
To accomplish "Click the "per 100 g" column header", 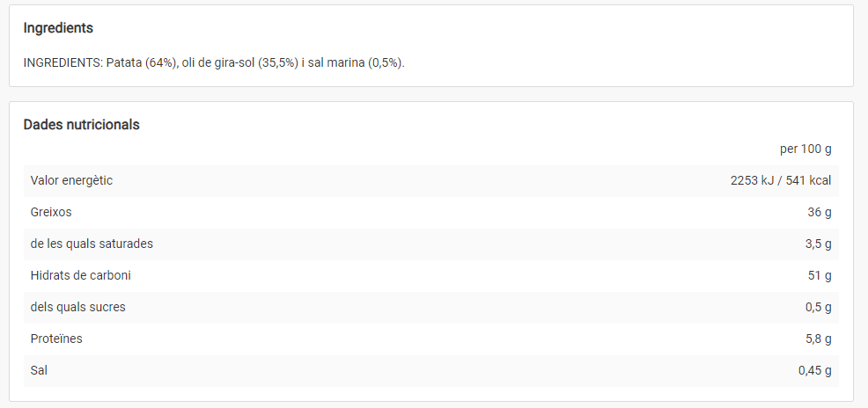I will 805,149.
